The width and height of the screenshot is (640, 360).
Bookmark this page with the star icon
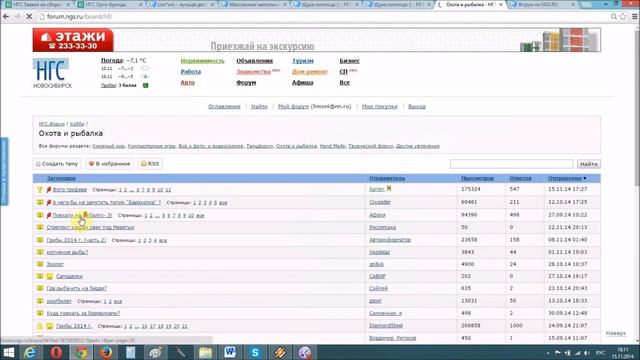pyautogui.click(x=623, y=16)
